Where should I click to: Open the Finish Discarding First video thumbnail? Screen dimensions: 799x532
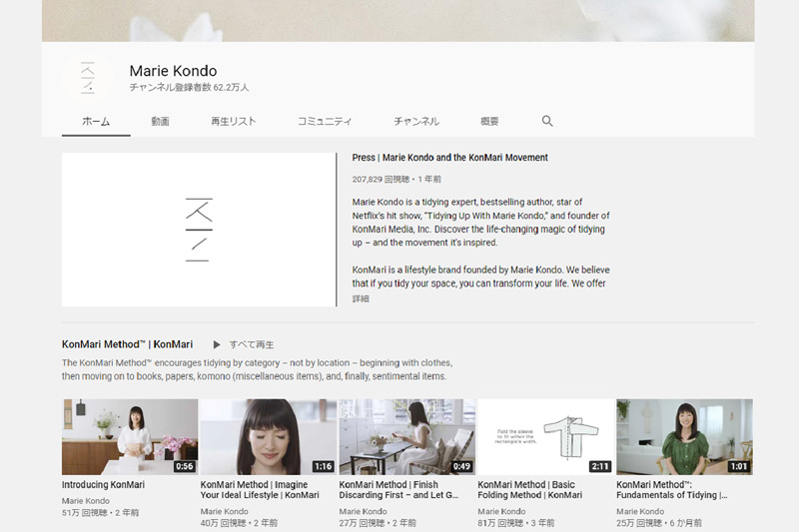click(407, 437)
